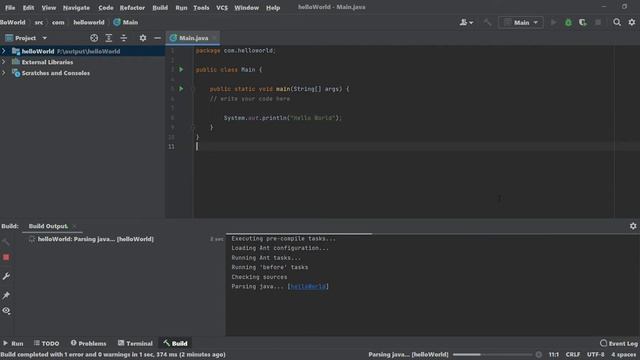Close the Build Output tab

tap(74, 226)
